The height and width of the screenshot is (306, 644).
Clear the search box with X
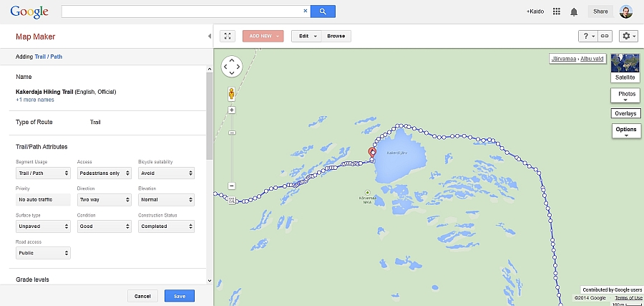305,11
